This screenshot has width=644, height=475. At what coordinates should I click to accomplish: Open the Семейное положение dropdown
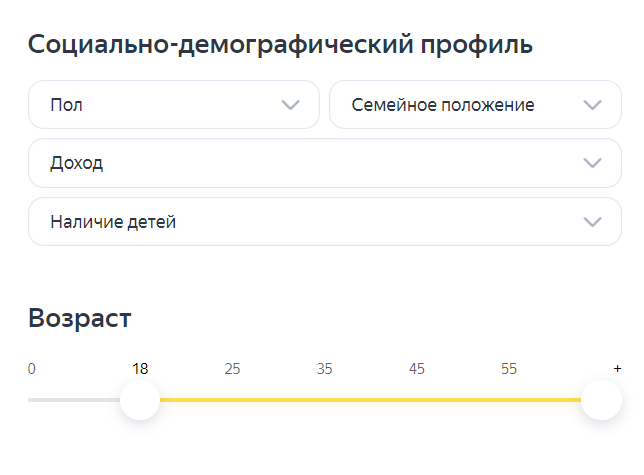click(x=475, y=105)
